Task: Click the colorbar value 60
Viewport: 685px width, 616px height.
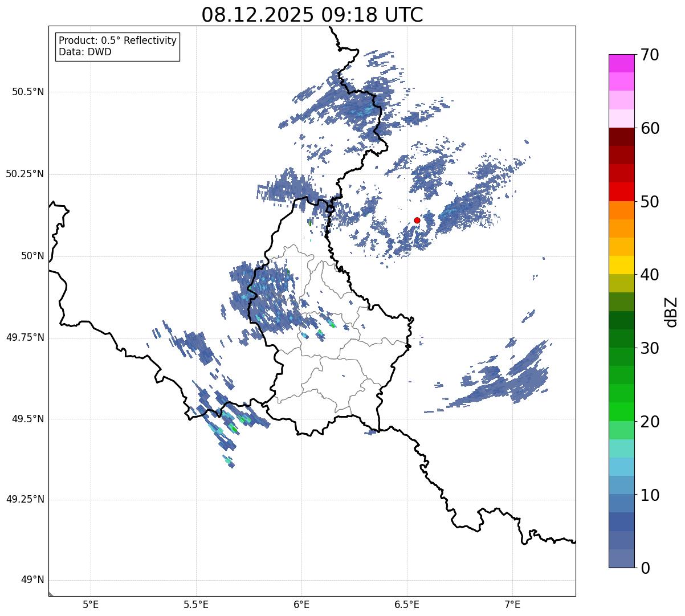Action: pos(650,128)
